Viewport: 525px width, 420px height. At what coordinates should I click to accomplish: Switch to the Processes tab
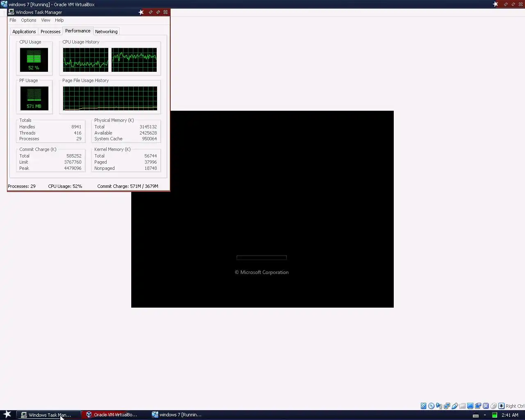pyautogui.click(x=50, y=32)
